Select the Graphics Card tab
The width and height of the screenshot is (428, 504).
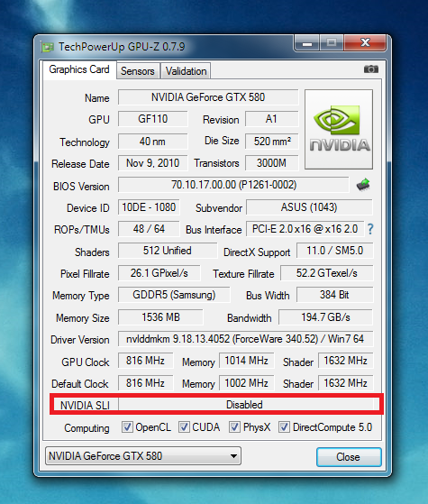coord(79,69)
